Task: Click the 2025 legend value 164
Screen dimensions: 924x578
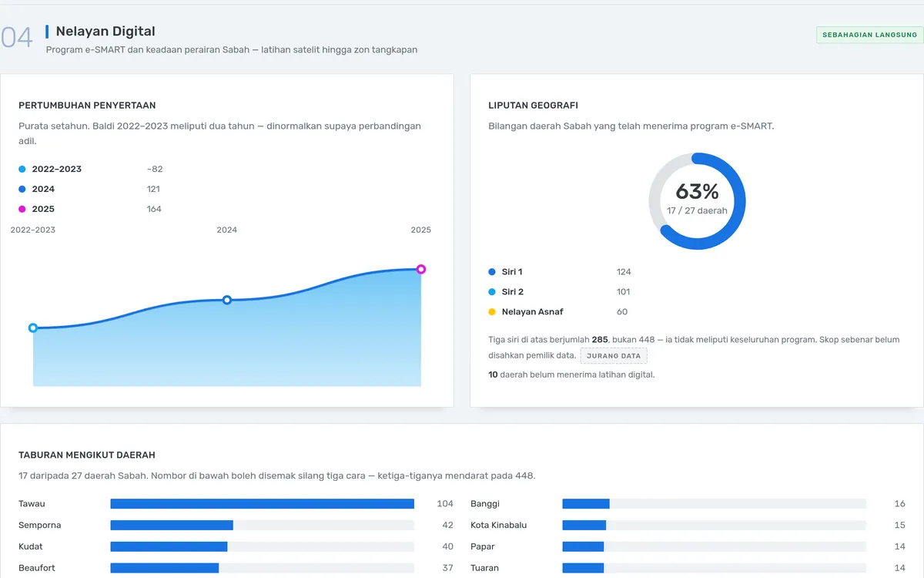Action: click(154, 209)
